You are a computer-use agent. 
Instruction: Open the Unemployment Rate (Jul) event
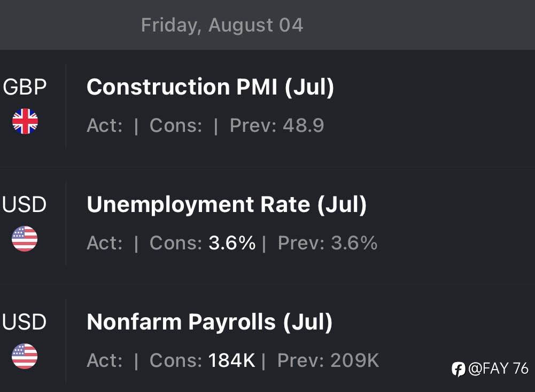coord(227,205)
